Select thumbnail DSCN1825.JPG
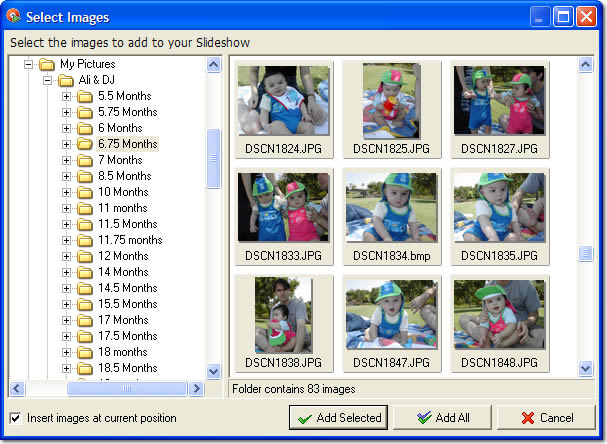Screen dimensions: 607x444 (391, 109)
